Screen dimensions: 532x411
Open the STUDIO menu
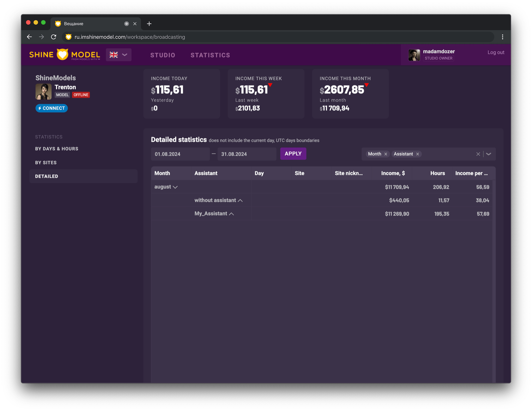coord(163,55)
